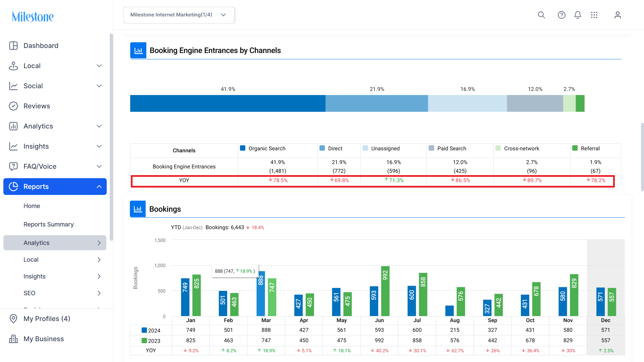This screenshot has height=362, width=644.
Task: Expand the FAQ/Voice menu chevron
Action: click(x=99, y=166)
